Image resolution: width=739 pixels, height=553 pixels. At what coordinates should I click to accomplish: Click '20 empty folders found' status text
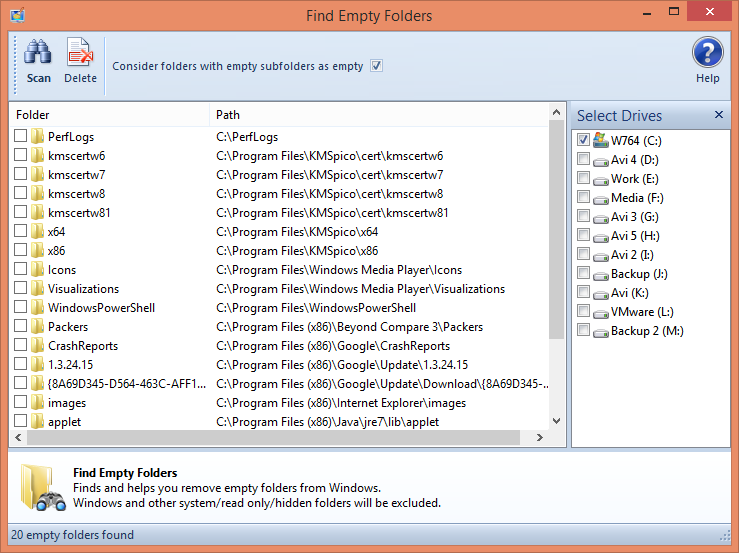(x=72, y=535)
